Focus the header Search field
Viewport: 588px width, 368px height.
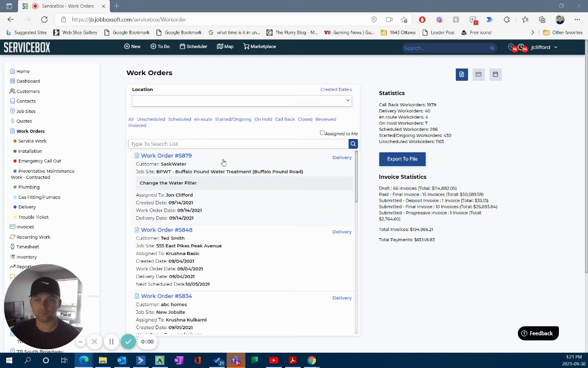coord(446,48)
